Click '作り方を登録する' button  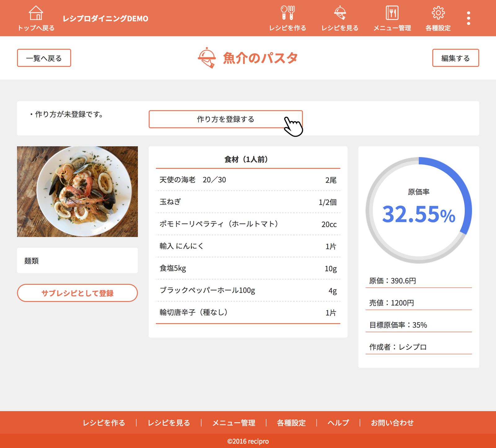(225, 119)
